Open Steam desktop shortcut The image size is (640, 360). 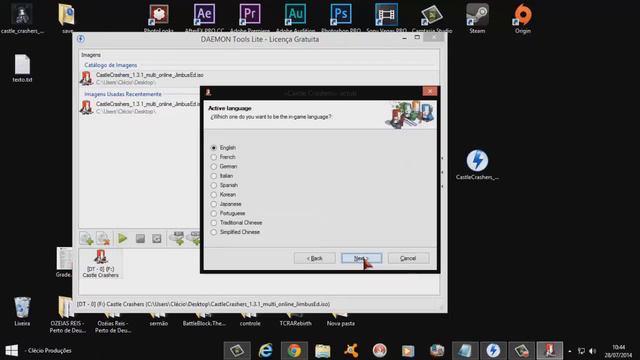(477, 18)
